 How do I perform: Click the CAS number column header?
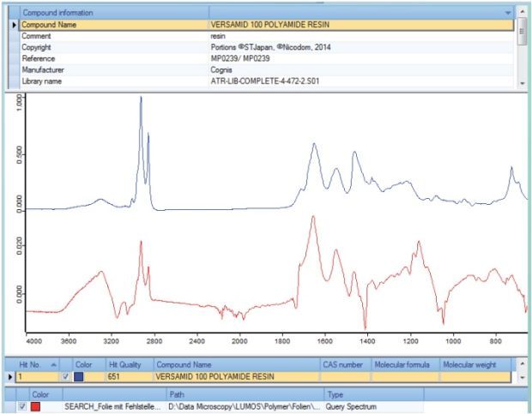tap(344, 364)
